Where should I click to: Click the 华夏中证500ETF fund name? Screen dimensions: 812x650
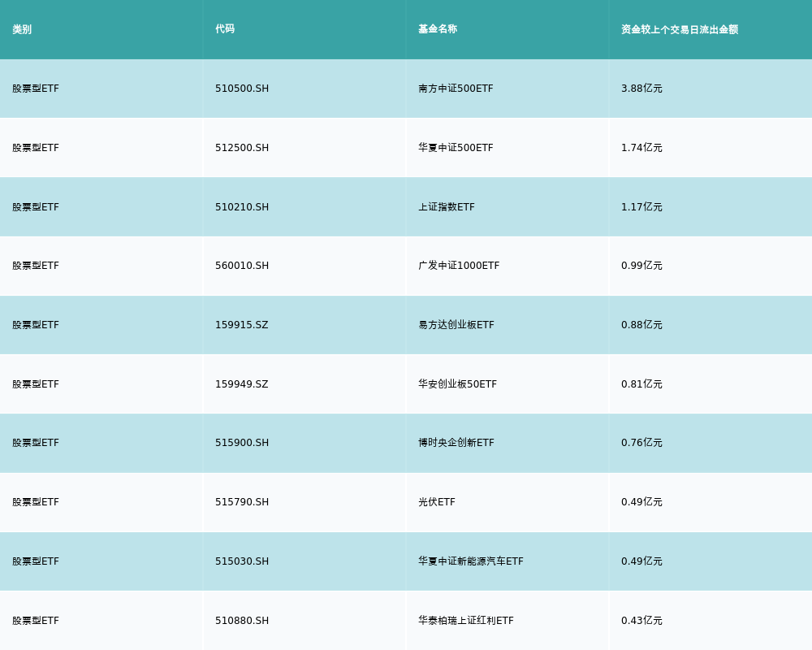coord(456,148)
